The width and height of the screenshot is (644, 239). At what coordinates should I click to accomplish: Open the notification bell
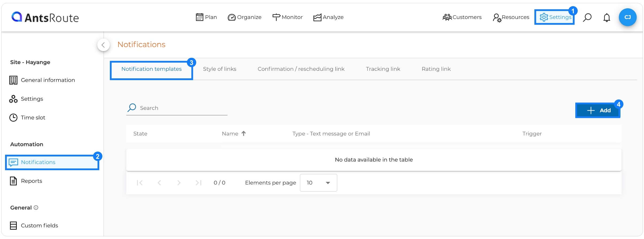607,17
